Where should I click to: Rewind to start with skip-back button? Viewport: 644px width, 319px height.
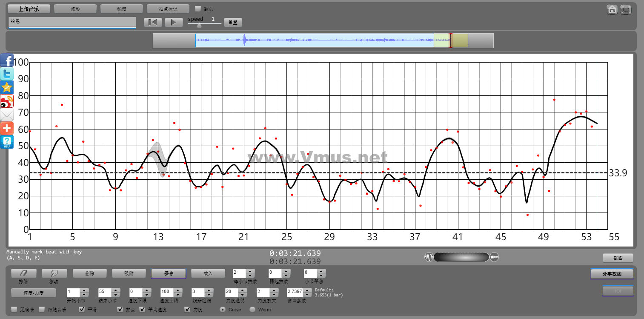[153, 22]
